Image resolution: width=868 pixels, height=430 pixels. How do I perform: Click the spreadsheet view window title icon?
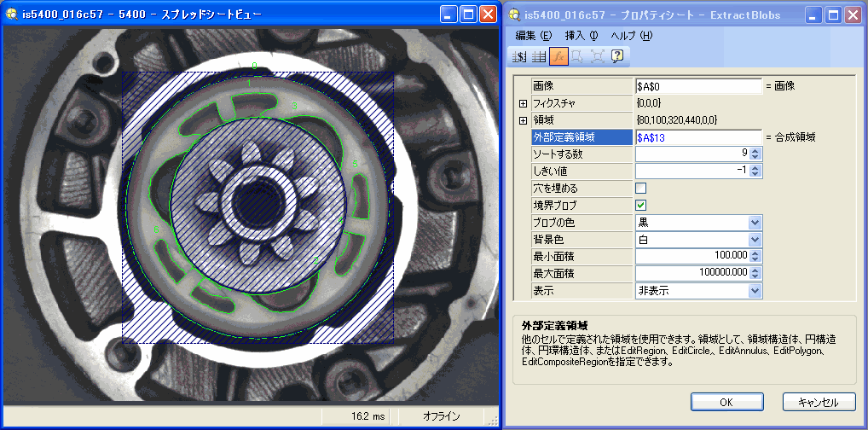(12, 15)
